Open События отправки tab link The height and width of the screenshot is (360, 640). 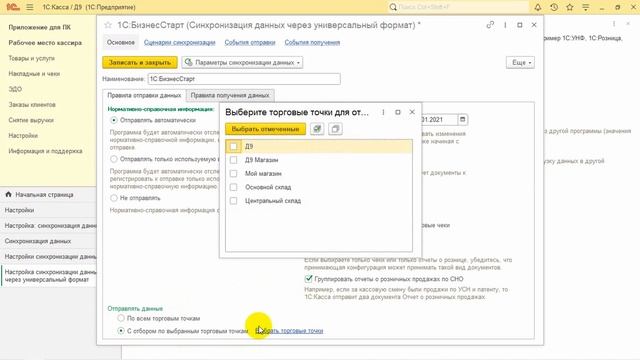point(250,42)
